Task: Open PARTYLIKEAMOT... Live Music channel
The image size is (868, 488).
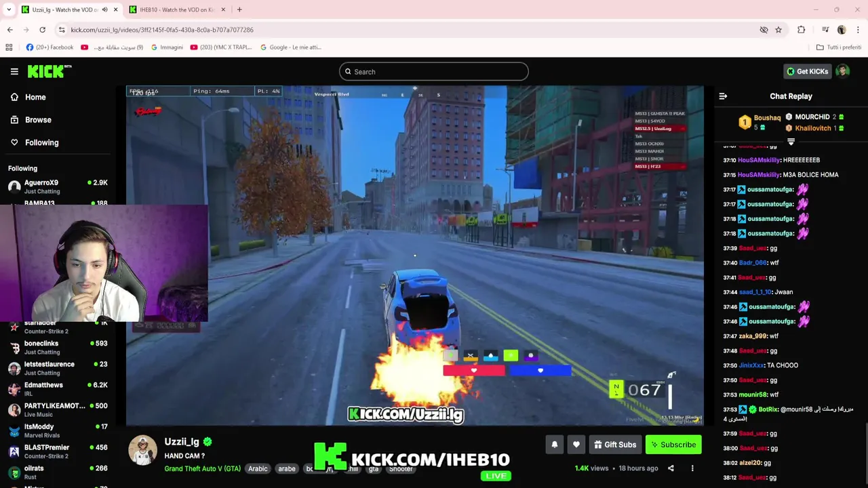Action: [58, 409]
